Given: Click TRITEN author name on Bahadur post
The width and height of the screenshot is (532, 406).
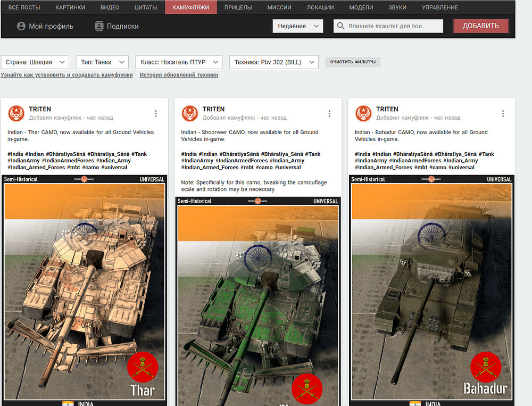Looking at the screenshot, I should 387,109.
